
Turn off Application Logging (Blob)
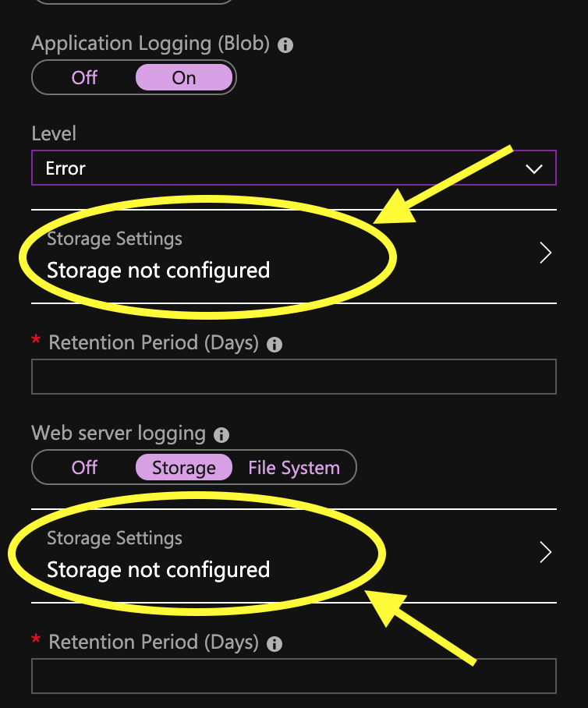tap(84, 77)
